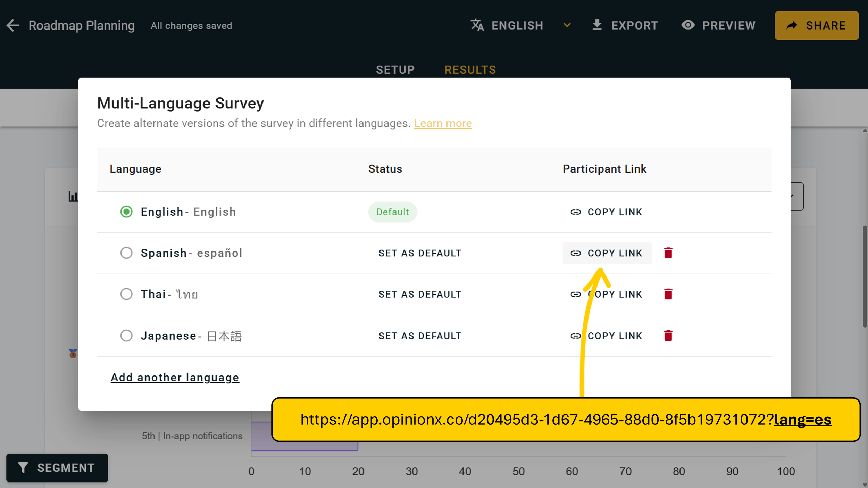Switch to the Results tab
868x488 pixels.
point(470,70)
